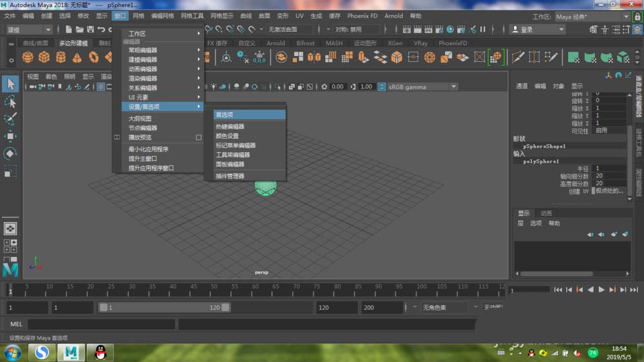Switch to the 多边形建模 shelf tab

click(73, 43)
